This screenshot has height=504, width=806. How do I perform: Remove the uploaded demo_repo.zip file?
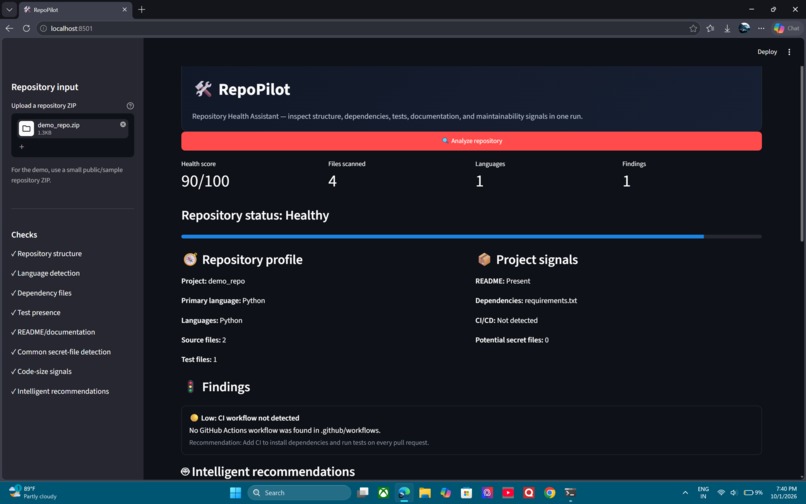coord(123,124)
